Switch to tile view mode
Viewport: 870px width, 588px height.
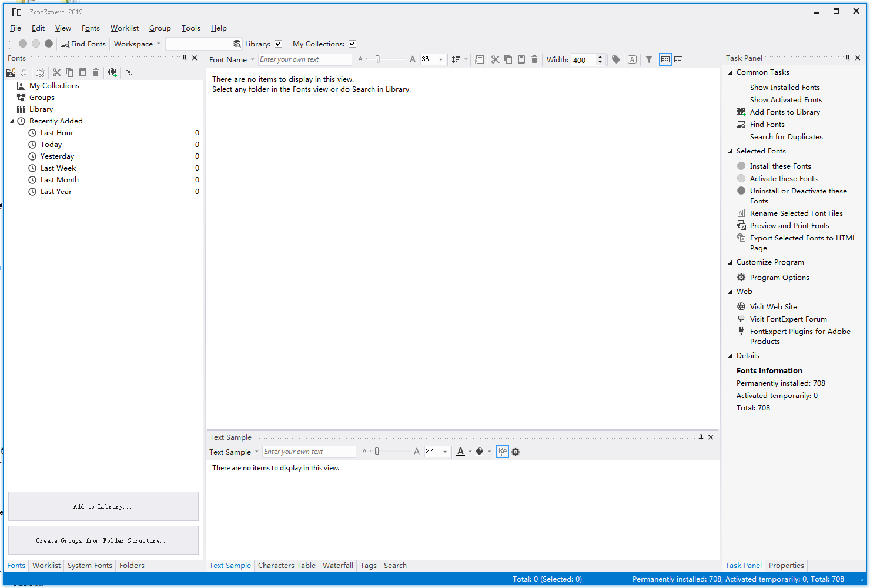(665, 59)
